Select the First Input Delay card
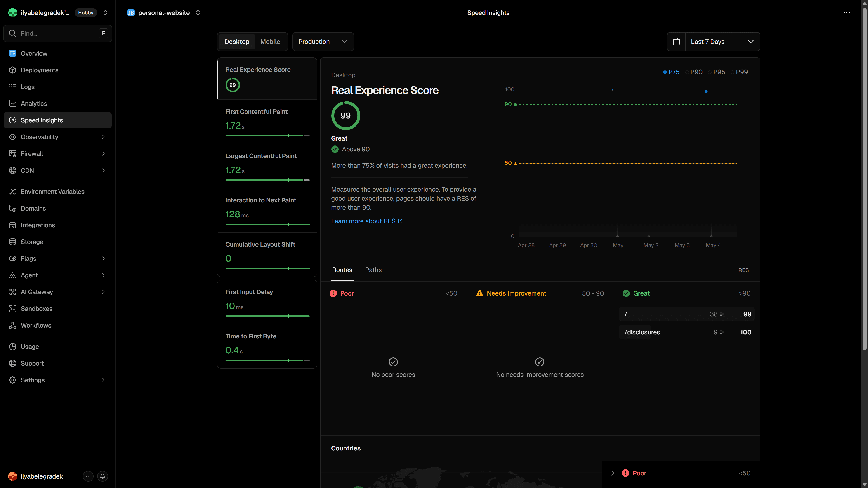The height and width of the screenshot is (488, 868). (x=267, y=302)
